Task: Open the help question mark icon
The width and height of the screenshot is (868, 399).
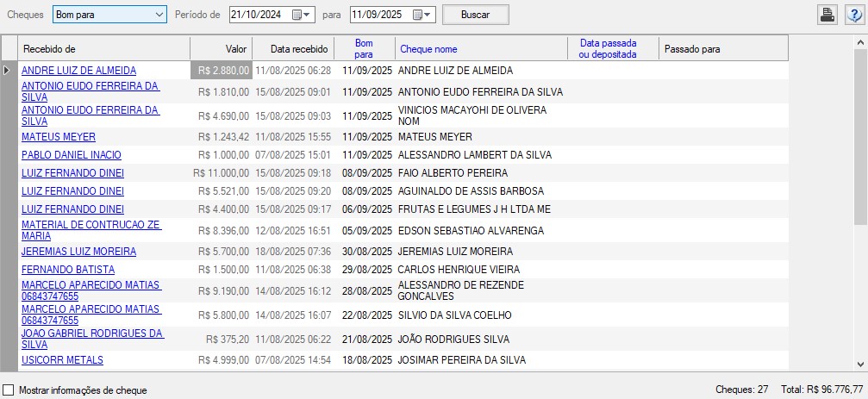Action: 853,15
